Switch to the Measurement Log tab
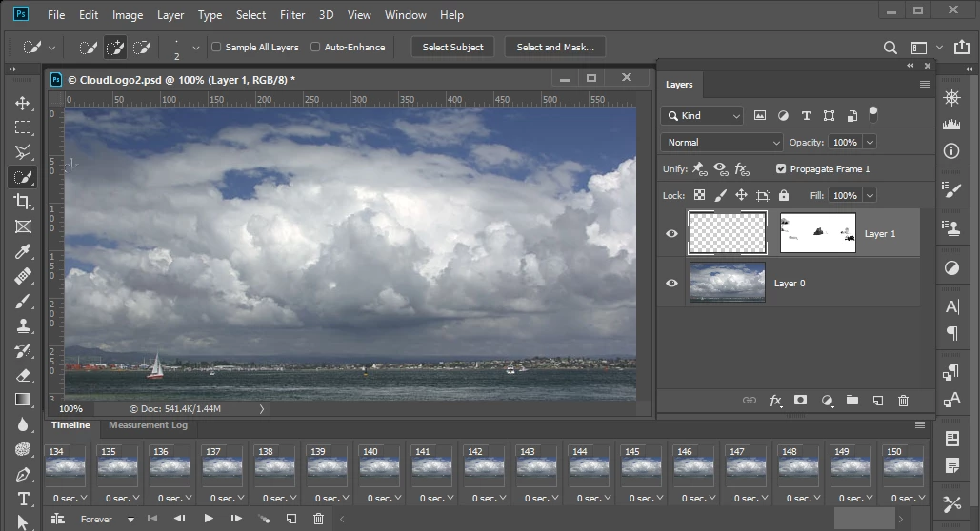 (x=148, y=425)
